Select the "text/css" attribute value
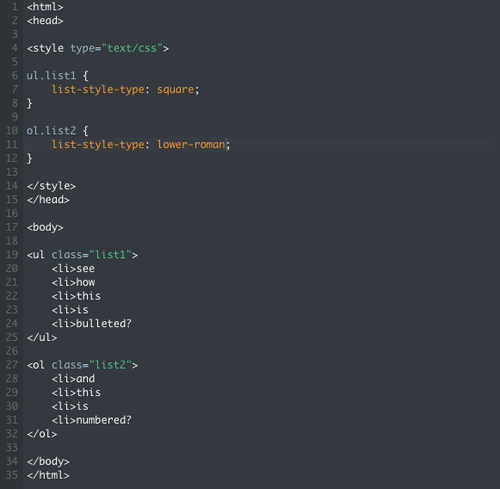The image size is (500, 489). pos(132,48)
